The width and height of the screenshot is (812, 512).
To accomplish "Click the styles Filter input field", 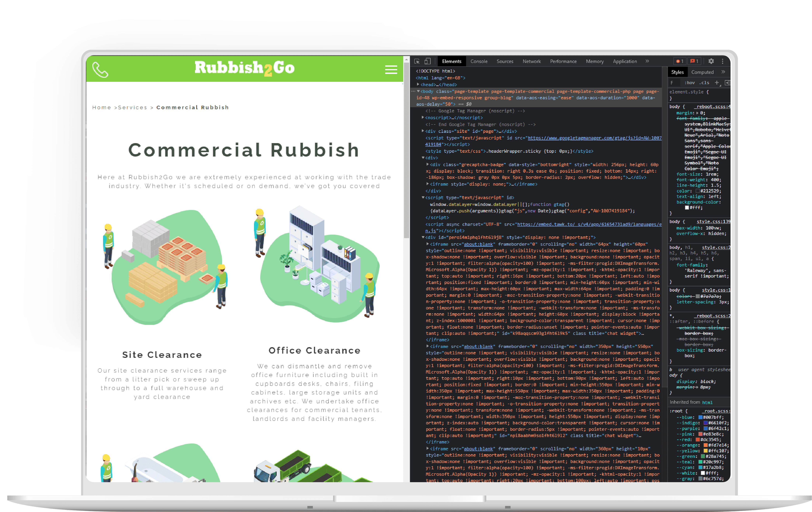I will 675,83.
